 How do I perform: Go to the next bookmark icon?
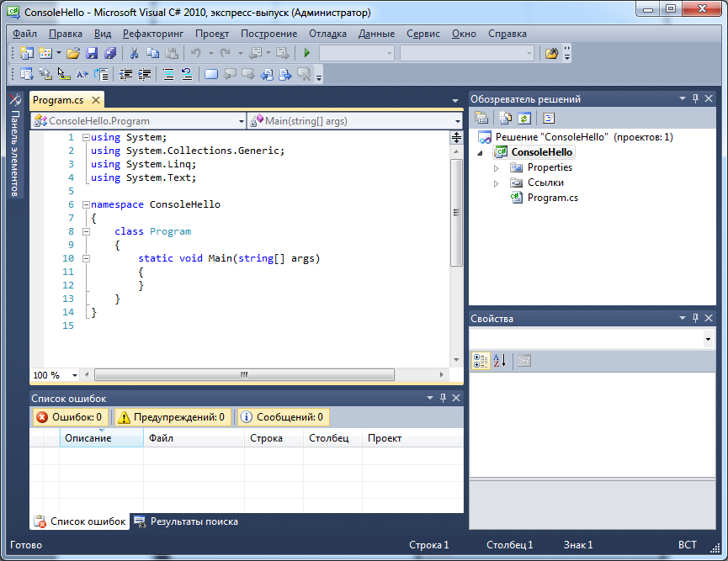[x=248, y=74]
